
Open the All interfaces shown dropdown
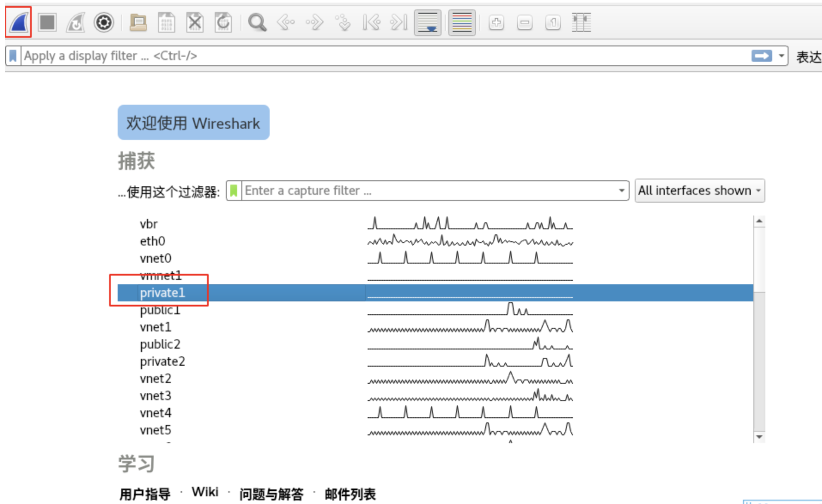coord(700,190)
